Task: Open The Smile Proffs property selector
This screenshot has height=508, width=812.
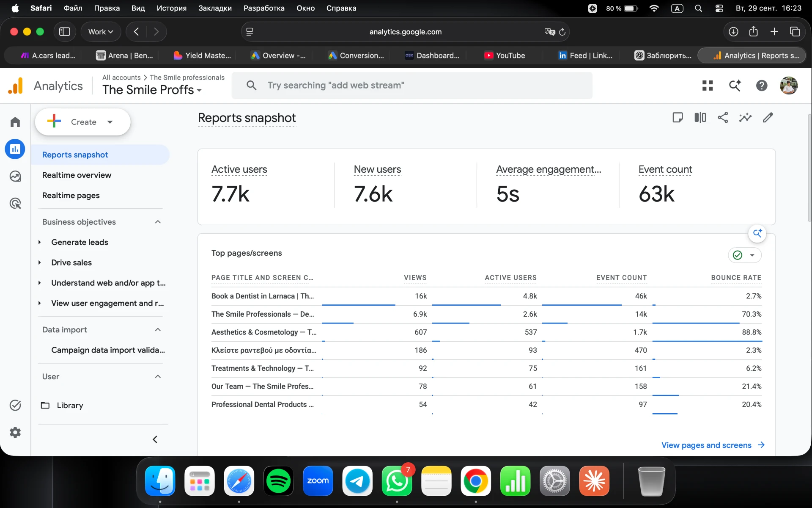Action: tap(152, 90)
